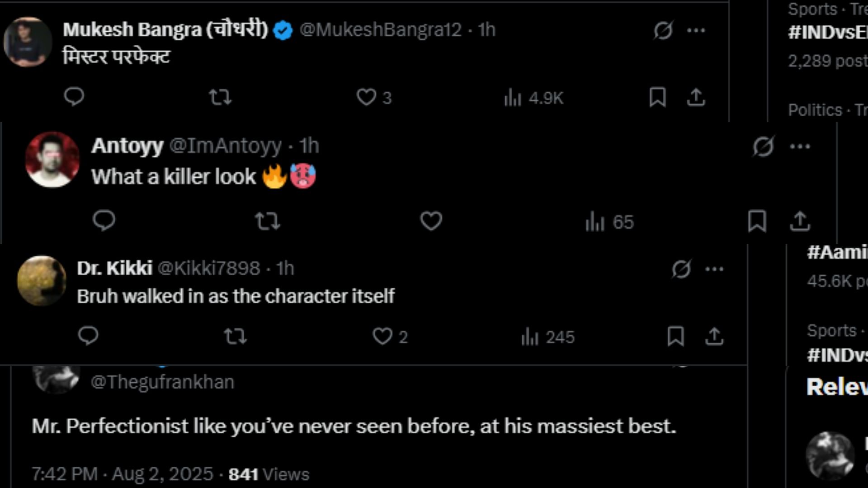
Task: Reply to Dr. Kikki's post
Action: pyautogui.click(x=88, y=336)
